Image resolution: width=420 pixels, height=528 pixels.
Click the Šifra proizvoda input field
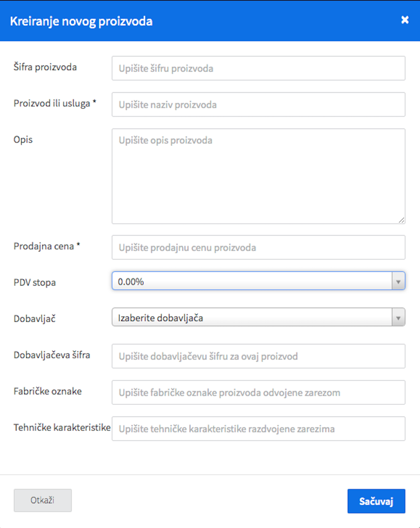point(258,69)
